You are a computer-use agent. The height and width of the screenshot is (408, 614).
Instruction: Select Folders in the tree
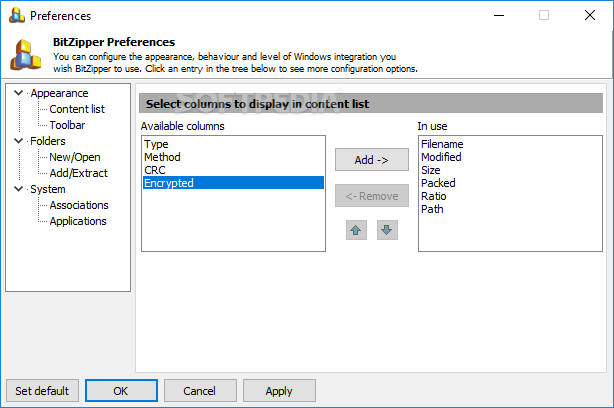tap(48, 141)
